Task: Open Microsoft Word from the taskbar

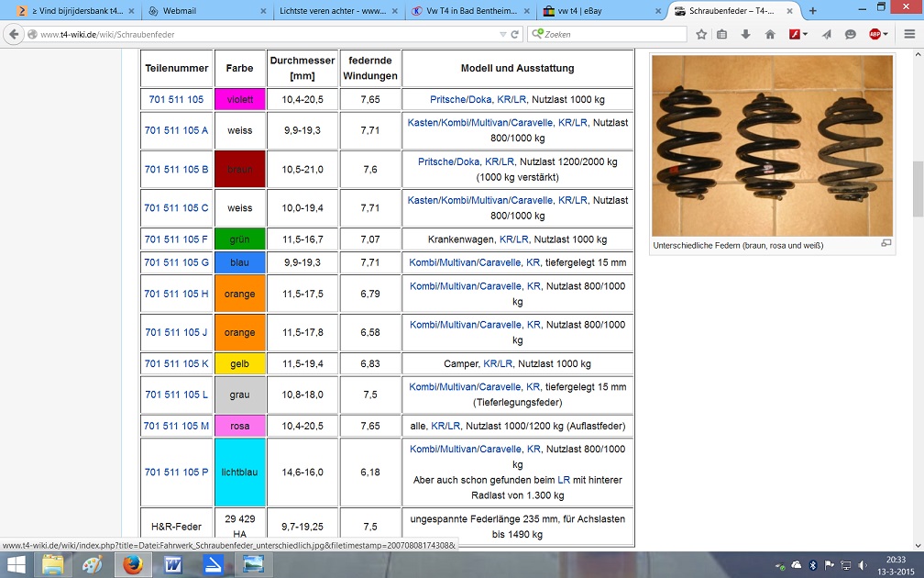Action: 173,564
